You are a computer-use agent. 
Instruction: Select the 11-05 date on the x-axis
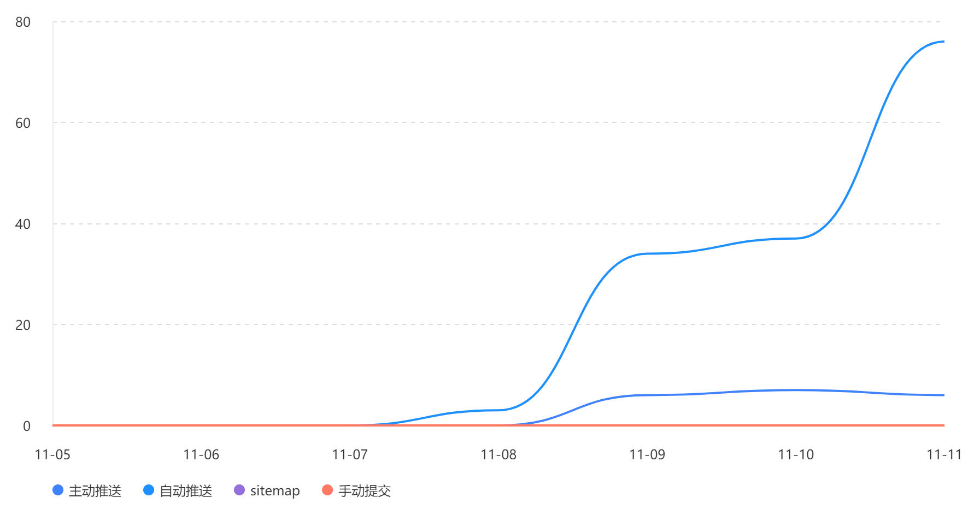[x=52, y=454]
